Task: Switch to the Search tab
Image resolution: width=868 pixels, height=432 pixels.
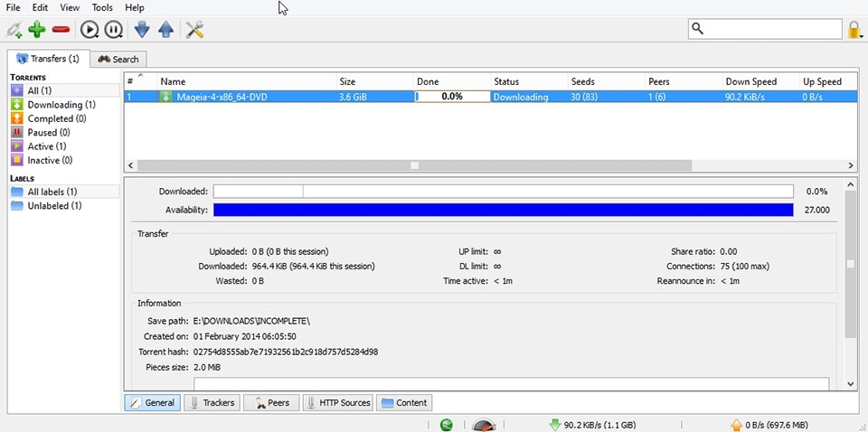Action: (x=118, y=59)
